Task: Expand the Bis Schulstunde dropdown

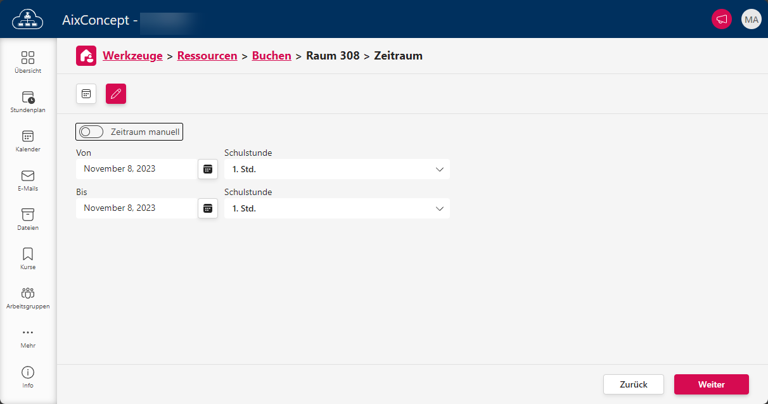Action: (337, 208)
